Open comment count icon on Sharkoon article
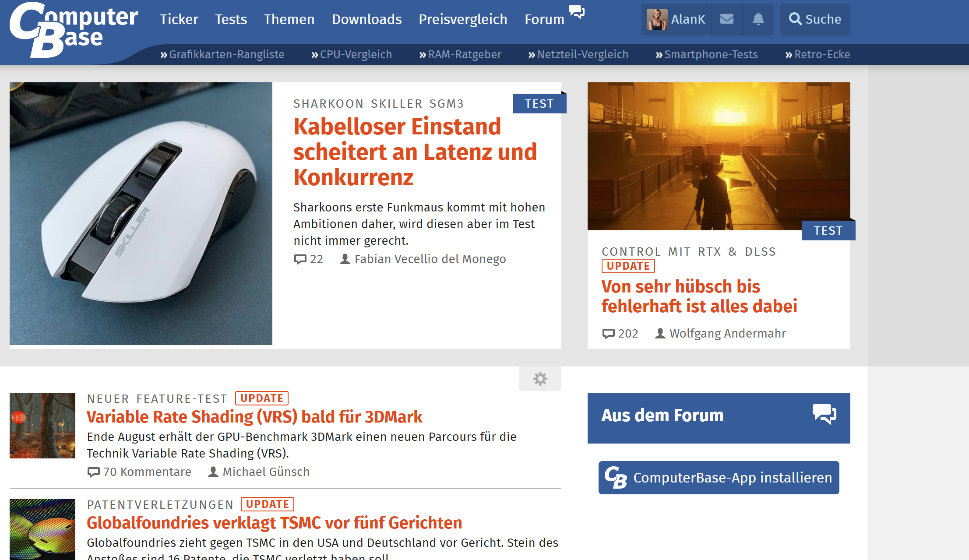This screenshot has height=560, width=969. pos(300,259)
